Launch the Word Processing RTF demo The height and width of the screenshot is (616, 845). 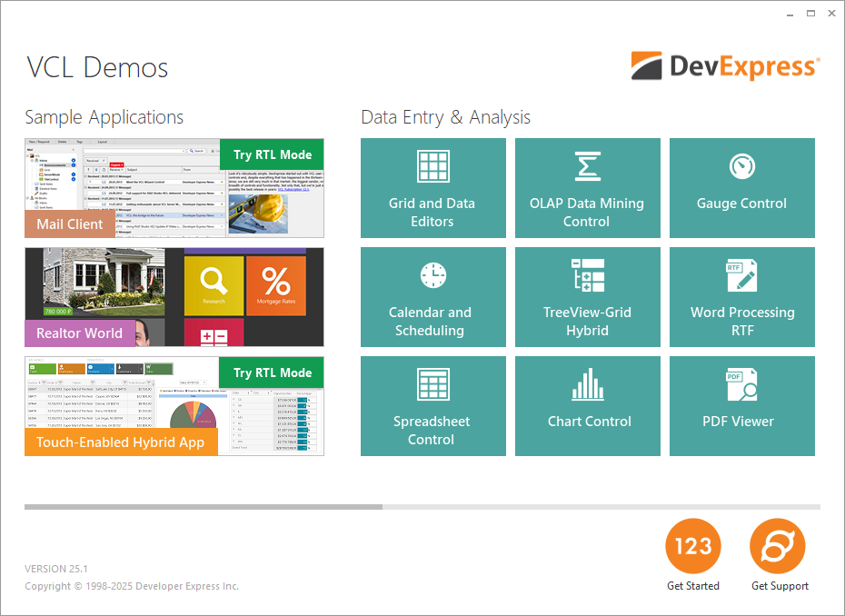coord(741,297)
